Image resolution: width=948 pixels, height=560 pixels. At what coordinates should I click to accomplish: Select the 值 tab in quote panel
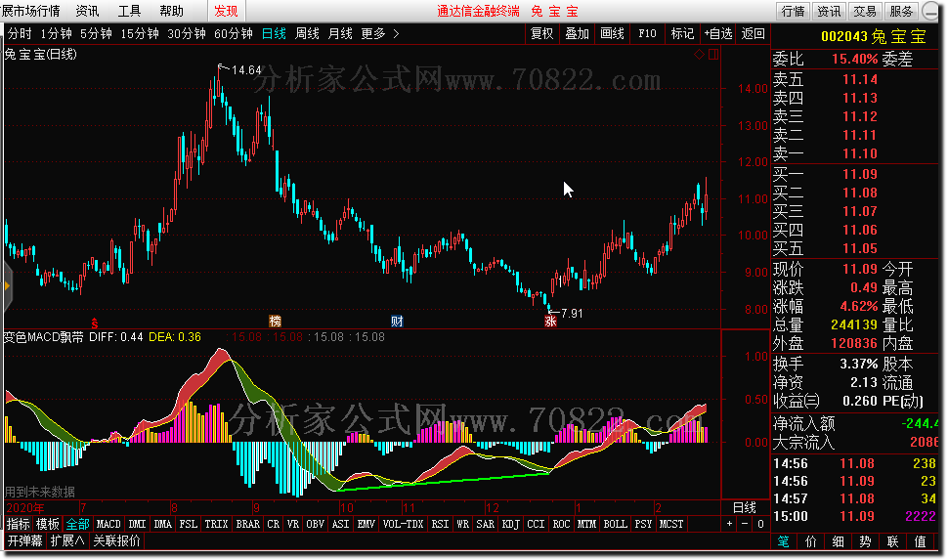[921, 541]
